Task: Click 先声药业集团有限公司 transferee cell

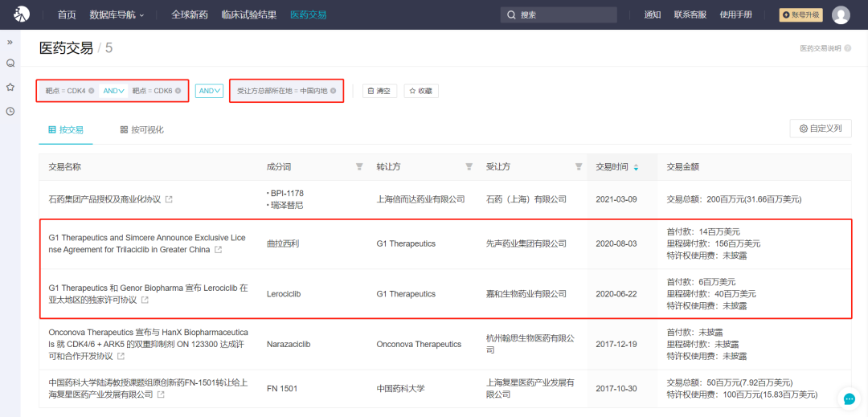Action: click(526, 243)
